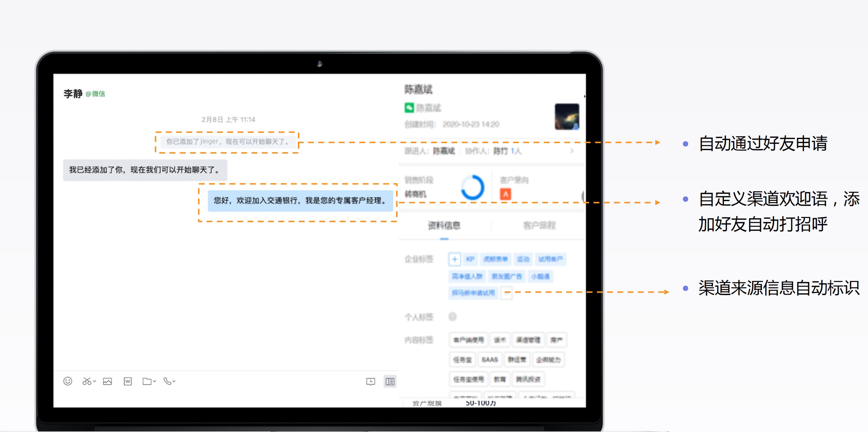Screen dimensions: 868x432
Task: Select the 任务宝使用 content tag
Action: click(x=469, y=379)
